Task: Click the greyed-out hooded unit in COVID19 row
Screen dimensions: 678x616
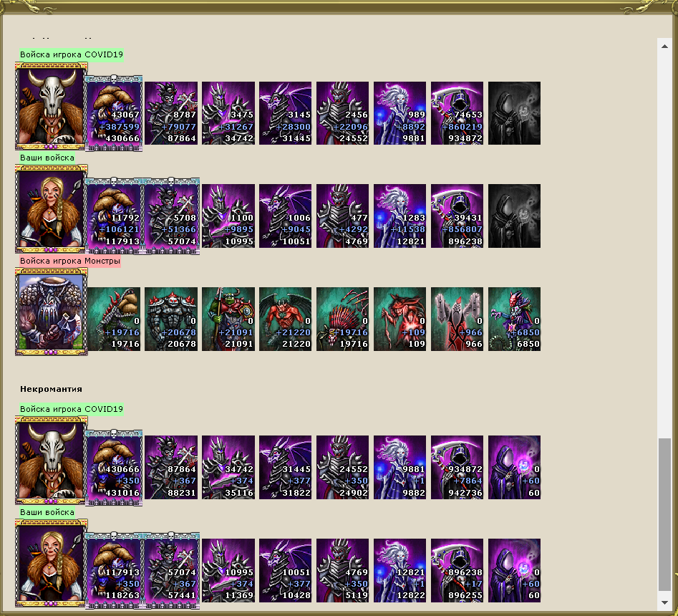Action: click(x=514, y=113)
